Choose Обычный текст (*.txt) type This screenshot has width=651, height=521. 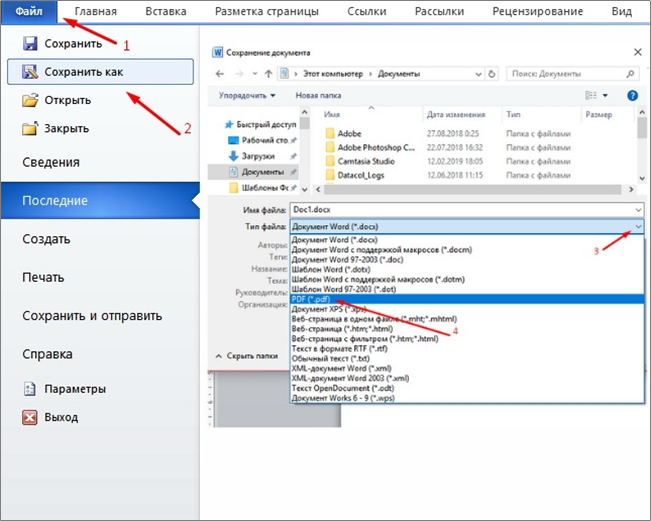click(x=467, y=358)
